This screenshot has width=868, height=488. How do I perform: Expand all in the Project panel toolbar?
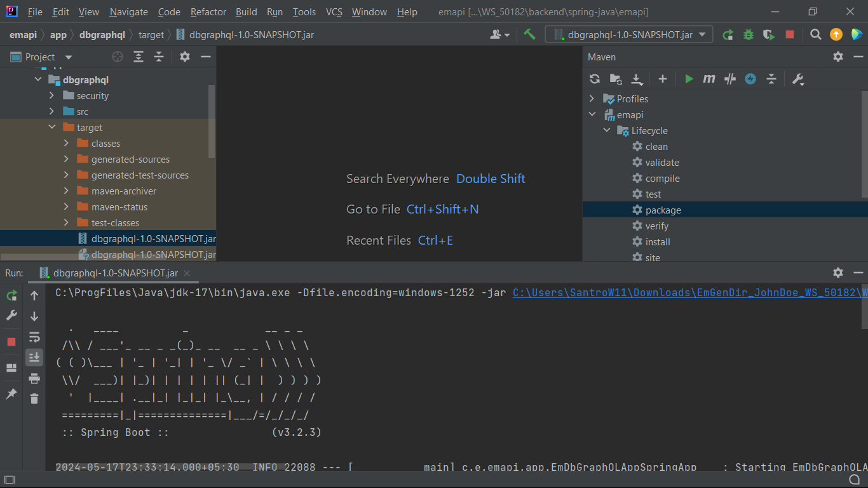click(x=139, y=57)
